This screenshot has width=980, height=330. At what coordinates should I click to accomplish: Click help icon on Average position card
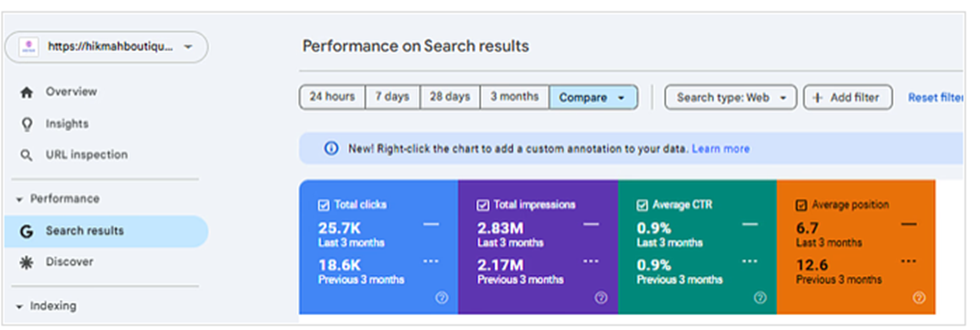click(x=919, y=297)
